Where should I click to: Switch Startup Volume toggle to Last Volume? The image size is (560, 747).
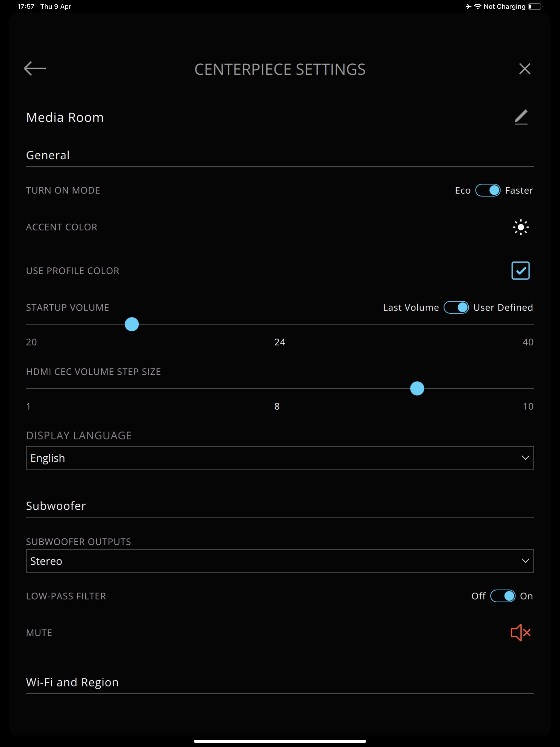456,307
